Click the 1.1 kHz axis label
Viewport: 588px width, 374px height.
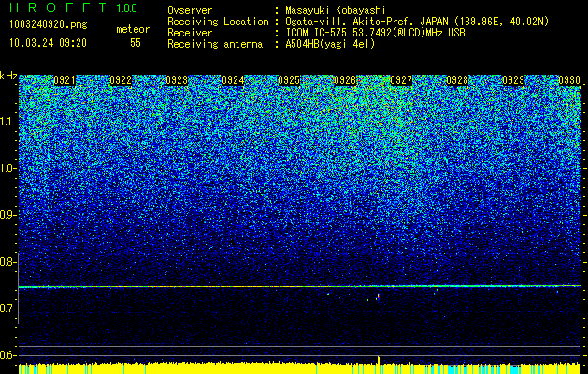coord(8,122)
